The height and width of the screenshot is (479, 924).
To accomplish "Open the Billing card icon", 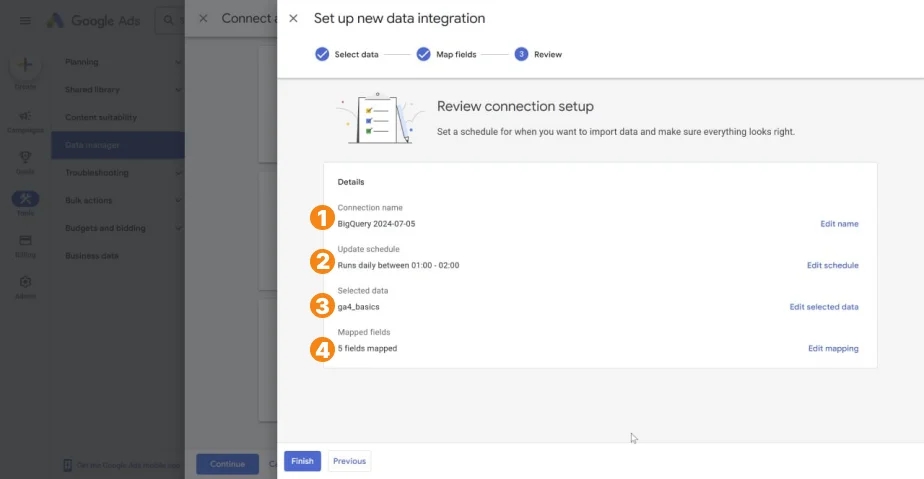I will point(25,240).
